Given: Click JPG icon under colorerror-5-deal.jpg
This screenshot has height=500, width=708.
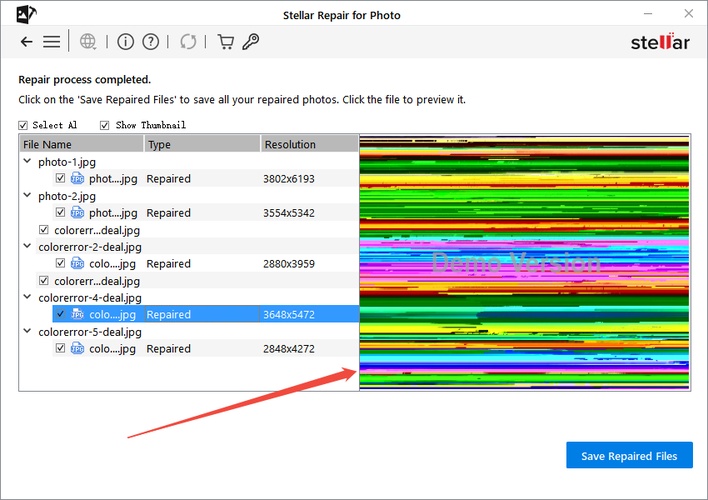Looking at the screenshot, I should point(77,348).
